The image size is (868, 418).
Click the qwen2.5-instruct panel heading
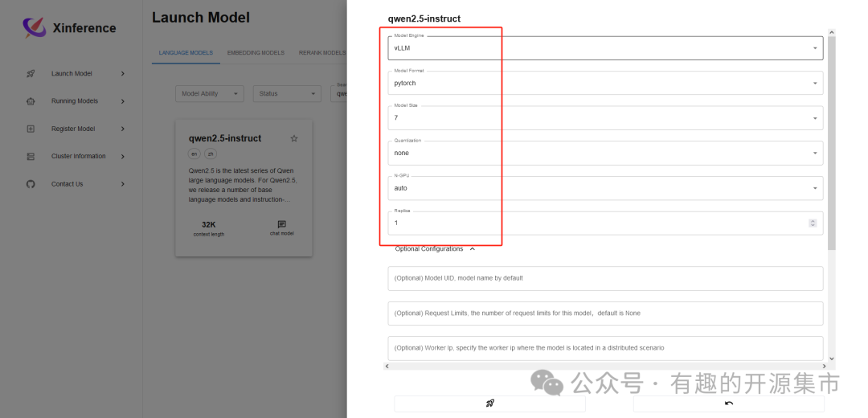[424, 18]
